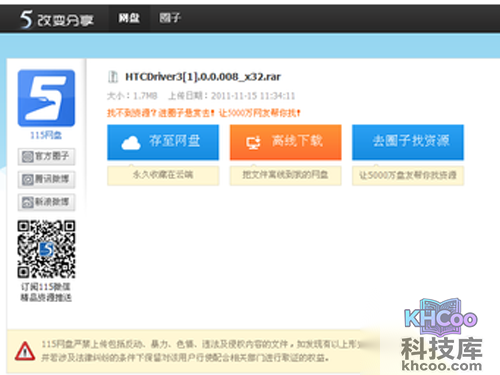Click the 把文件离线到我的网盘 tooltip text
500x375 pixels.
coord(285,175)
